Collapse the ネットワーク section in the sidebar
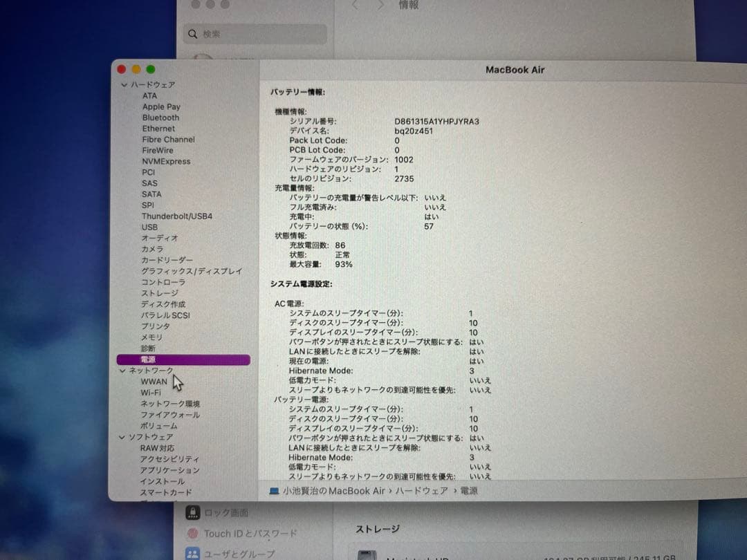 coord(122,370)
